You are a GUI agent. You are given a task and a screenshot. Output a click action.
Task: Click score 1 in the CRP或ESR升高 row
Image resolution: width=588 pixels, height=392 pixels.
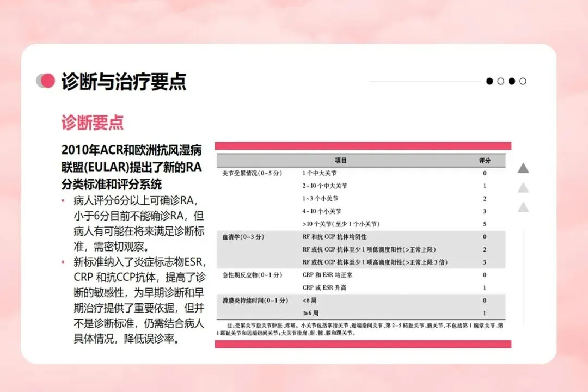pyautogui.click(x=485, y=287)
